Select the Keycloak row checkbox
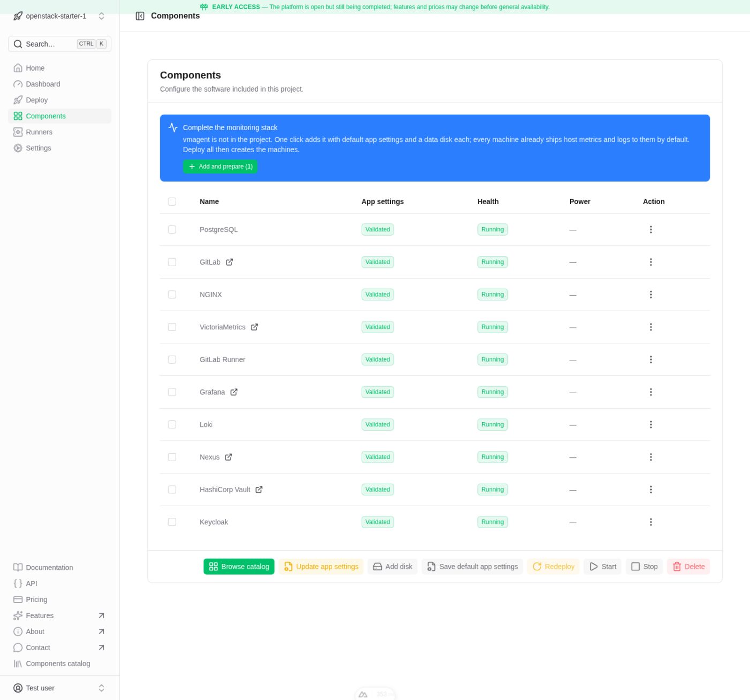Image resolution: width=750 pixels, height=700 pixels. (172, 522)
